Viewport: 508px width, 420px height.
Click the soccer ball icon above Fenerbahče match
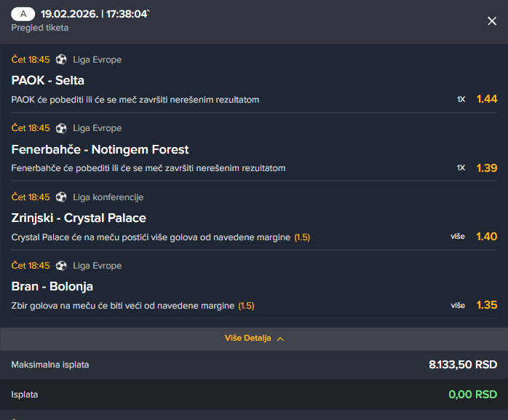coord(61,128)
